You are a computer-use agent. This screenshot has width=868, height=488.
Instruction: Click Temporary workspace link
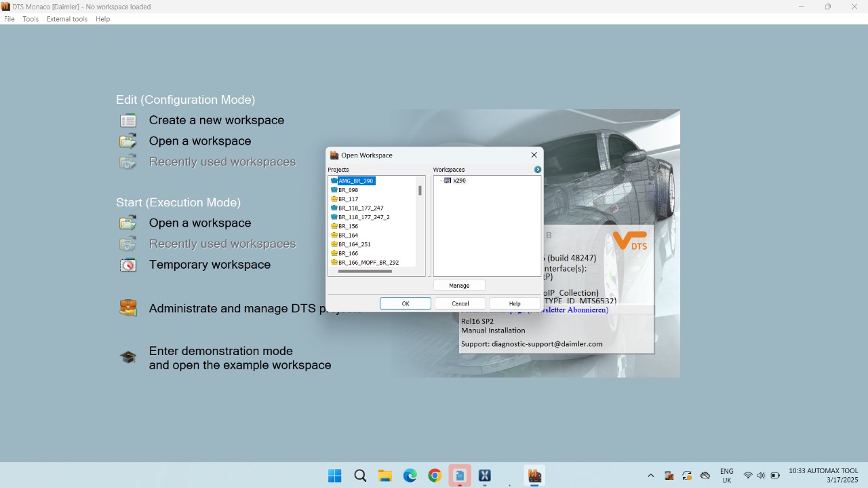tap(210, 265)
